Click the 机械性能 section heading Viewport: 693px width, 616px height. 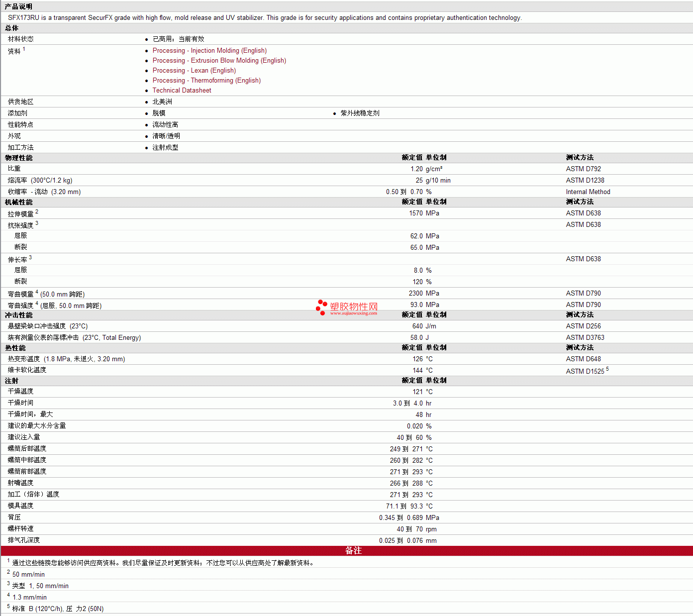[18, 203]
